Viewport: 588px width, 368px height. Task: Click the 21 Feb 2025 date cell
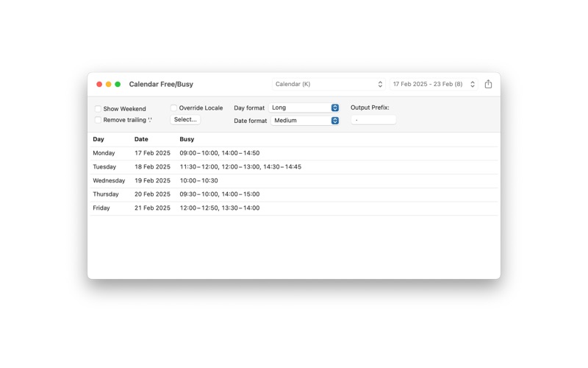(x=152, y=208)
